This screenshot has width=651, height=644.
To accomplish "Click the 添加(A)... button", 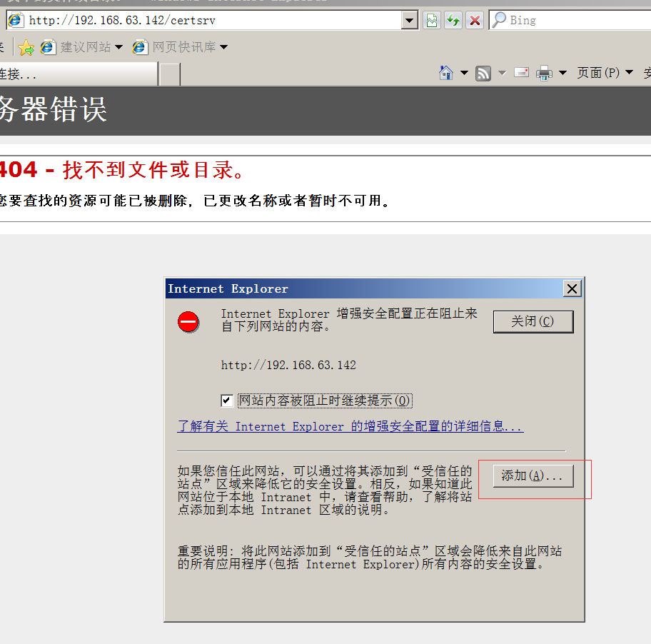I will 533,476.
